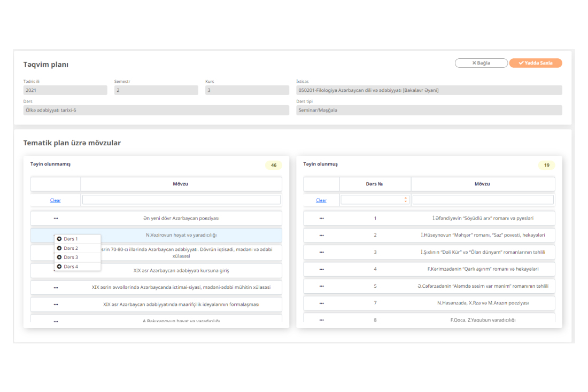Focus the Mövzu filter field in unassigned table
Viewport: 588px width, 392px height.
[x=181, y=200]
